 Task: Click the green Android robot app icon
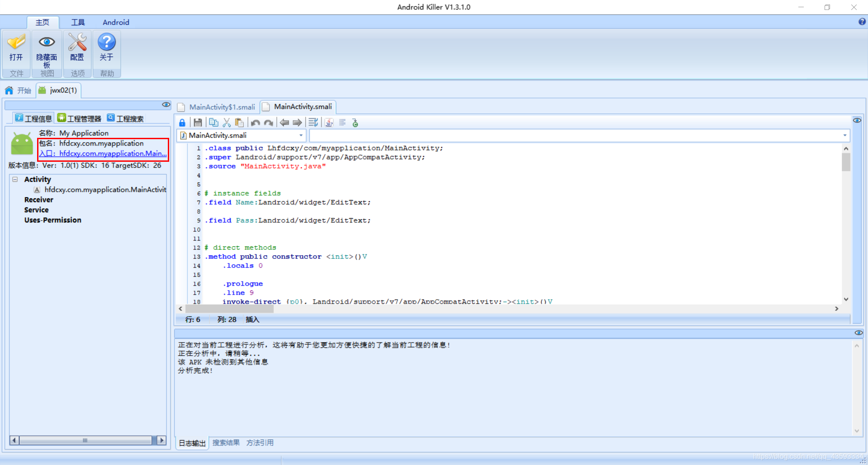click(22, 144)
